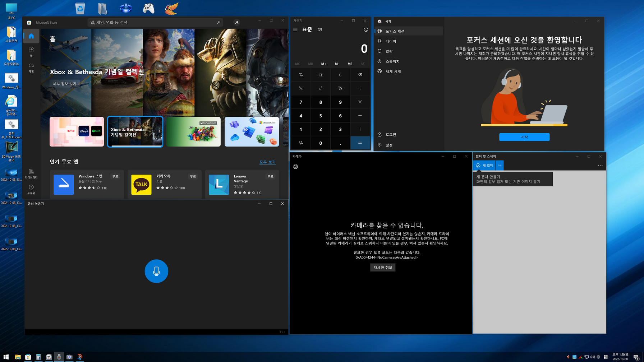Open Home in Microsoft Store sidebar
This screenshot has width=644, height=362.
click(31, 36)
